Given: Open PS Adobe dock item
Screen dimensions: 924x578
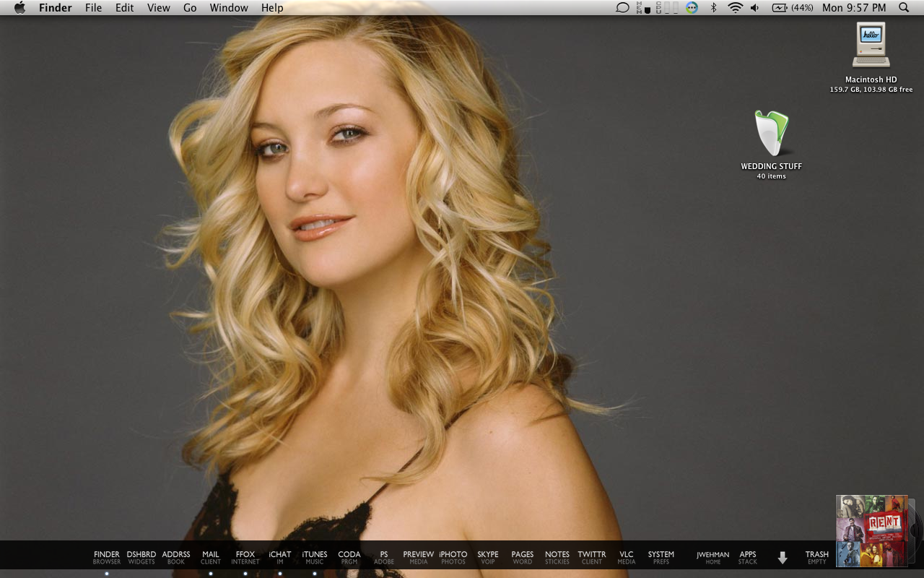Looking at the screenshot, I should (x=384, y=558).
